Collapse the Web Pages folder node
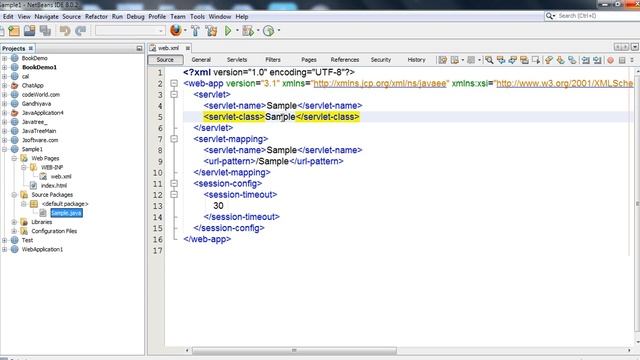 coord(14,158)
